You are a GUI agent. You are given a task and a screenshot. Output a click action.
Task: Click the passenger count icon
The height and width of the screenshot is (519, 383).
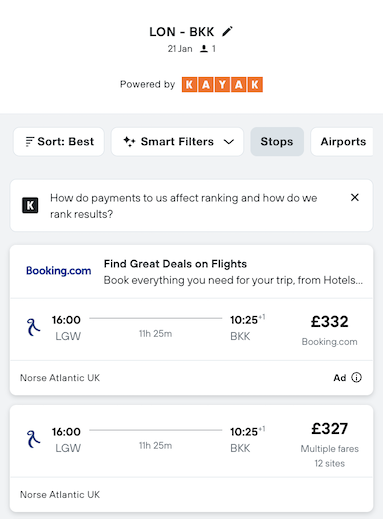204,49
